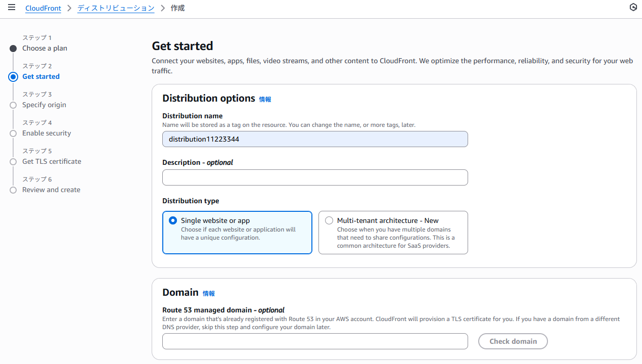Focus the Description optional input field
This screenshot has height=364, width=642.
click(314, 177)
